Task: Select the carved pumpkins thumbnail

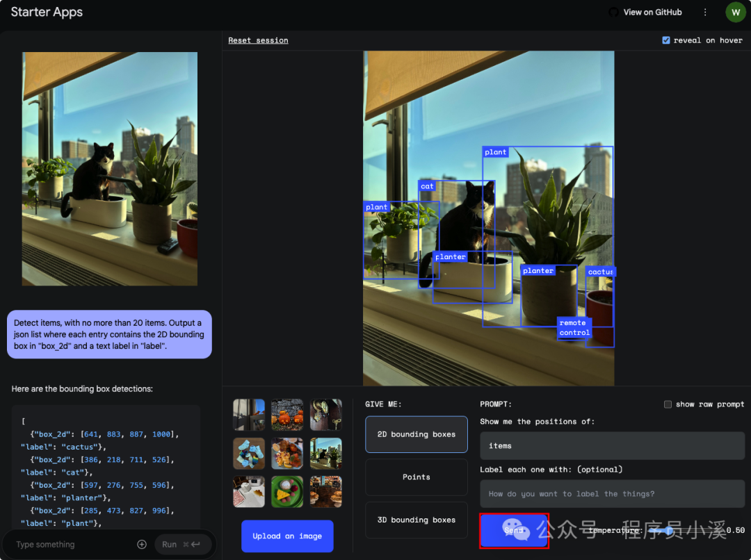Action: (x=287, y=415)
